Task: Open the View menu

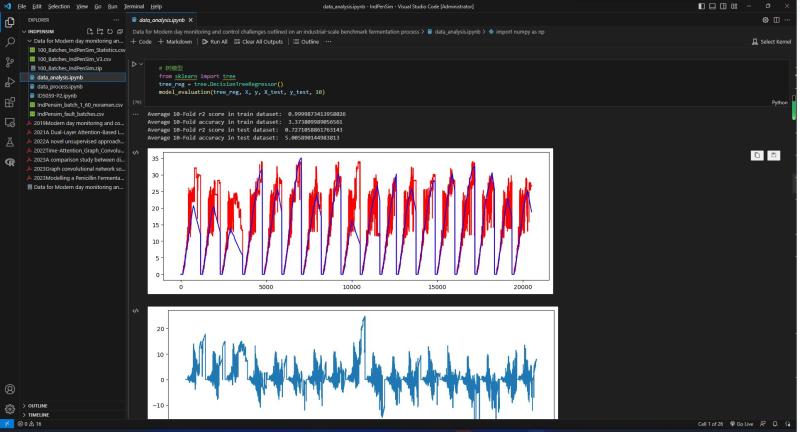Action: [82, 6]
